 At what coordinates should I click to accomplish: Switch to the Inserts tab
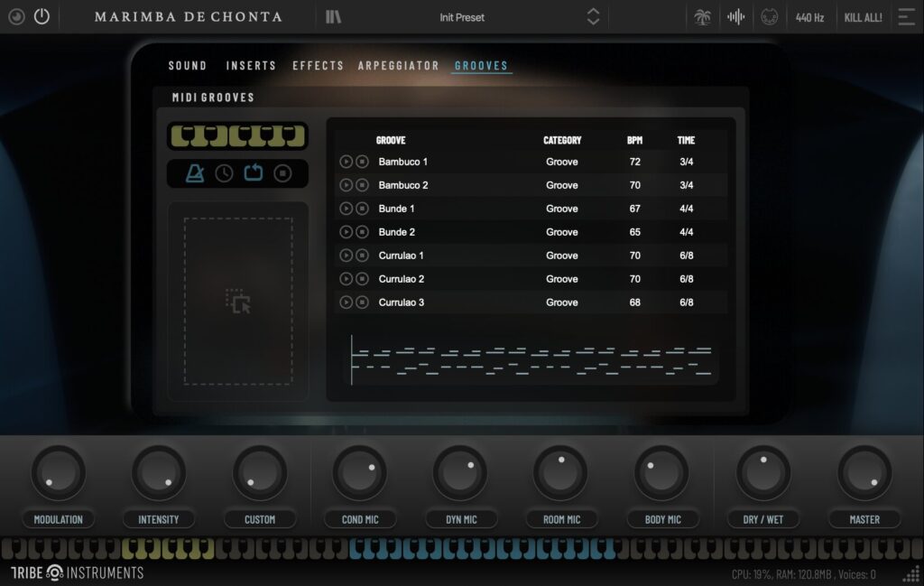[251, 65]
